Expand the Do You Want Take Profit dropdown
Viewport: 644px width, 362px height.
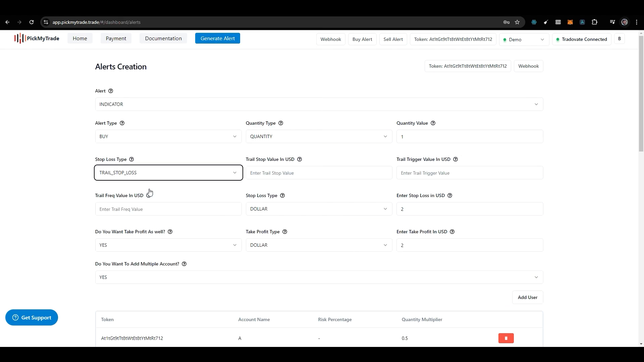pyautogui.click(x=168, y=245)
